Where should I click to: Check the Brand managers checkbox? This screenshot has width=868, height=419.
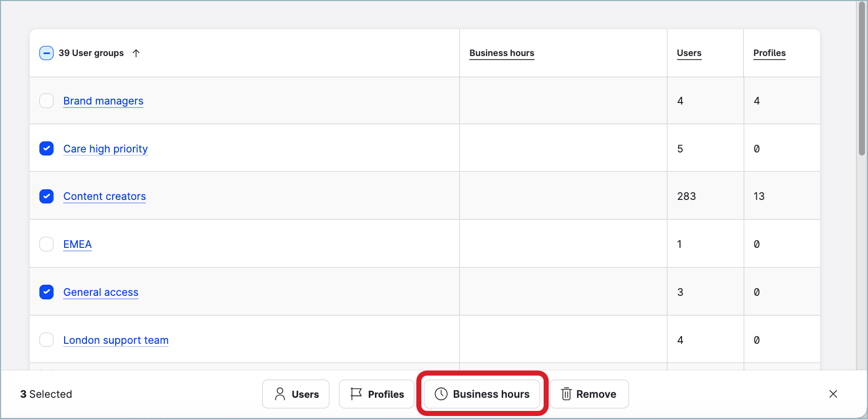point(46,101)
